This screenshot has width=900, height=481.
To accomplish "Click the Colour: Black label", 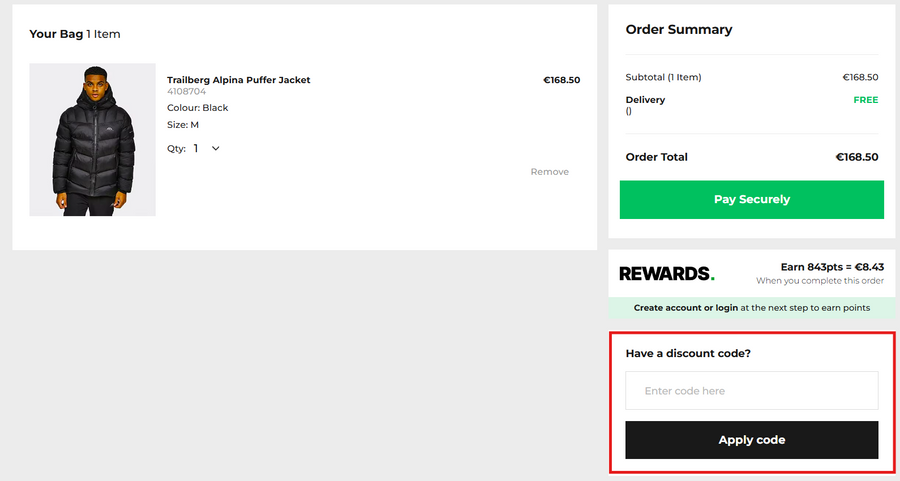I will coord(197,108).
